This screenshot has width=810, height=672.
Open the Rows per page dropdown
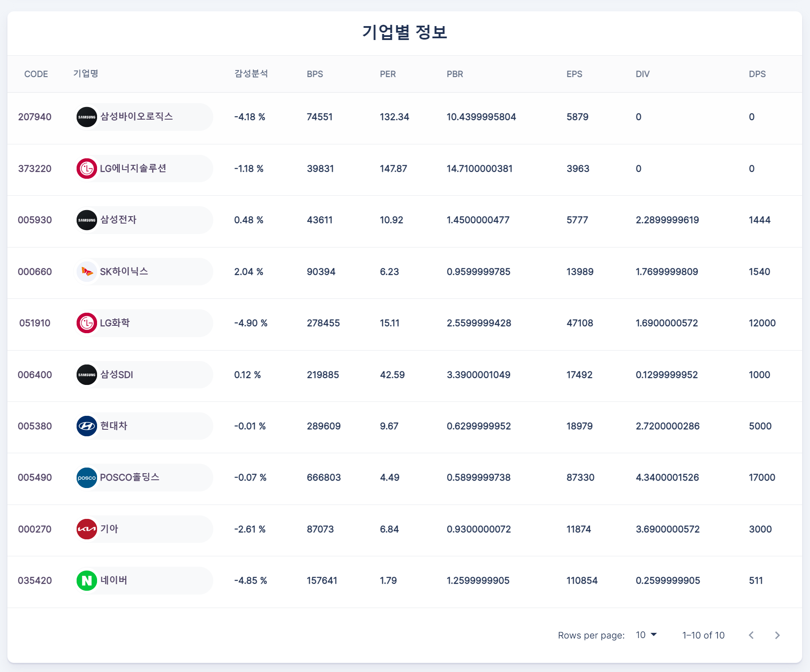645,635
